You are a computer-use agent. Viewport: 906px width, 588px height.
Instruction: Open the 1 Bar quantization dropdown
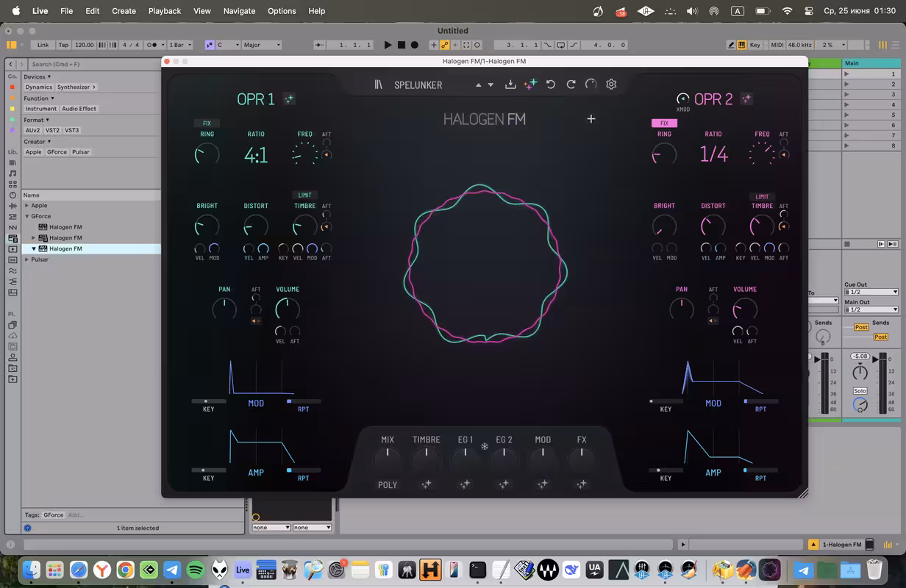point(181,45)
